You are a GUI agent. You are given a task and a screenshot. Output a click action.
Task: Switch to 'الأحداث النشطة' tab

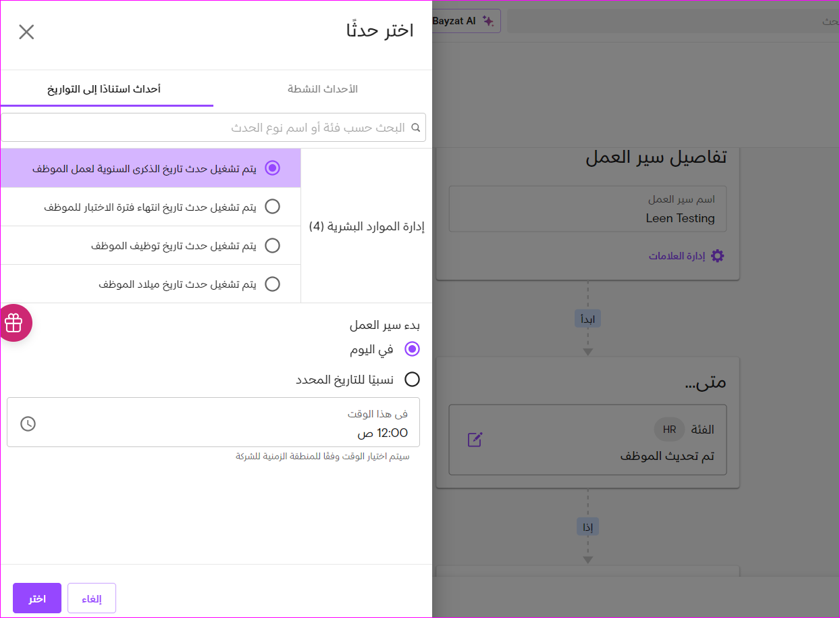click(323, 89)
